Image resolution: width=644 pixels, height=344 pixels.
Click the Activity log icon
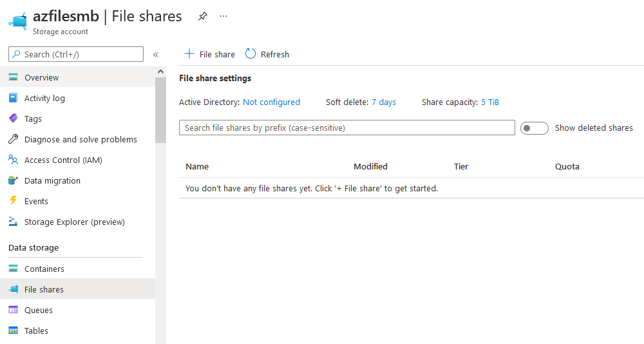(x=13, y=98)
